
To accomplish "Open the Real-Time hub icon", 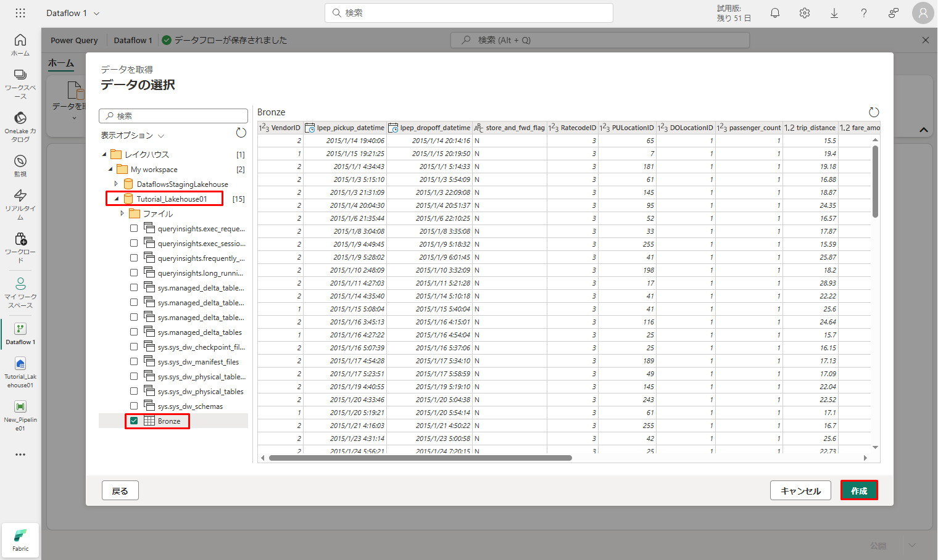I will [x=20, y=204].
